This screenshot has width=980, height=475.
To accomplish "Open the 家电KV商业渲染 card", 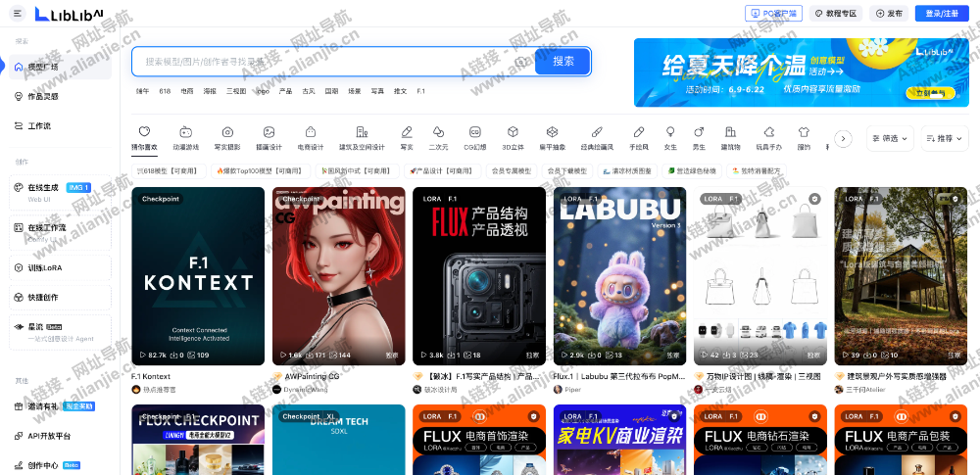I will (x=620, y=440).
